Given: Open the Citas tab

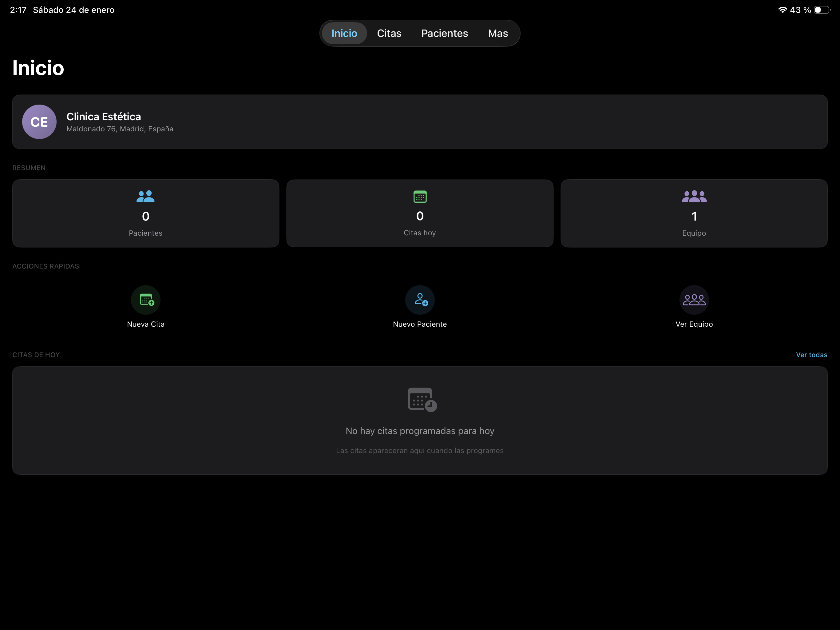Looking at the screenshot, I should [389, 34].
